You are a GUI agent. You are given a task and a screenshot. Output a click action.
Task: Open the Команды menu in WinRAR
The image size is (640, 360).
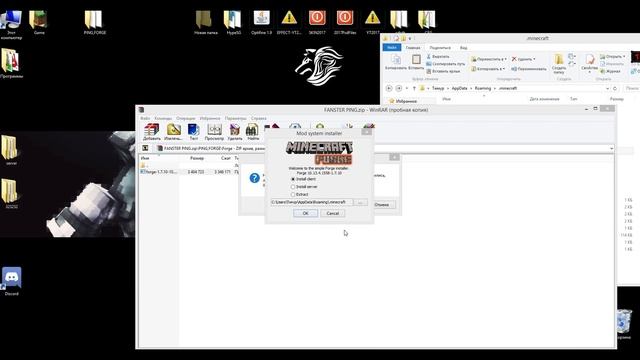(163, 118)
